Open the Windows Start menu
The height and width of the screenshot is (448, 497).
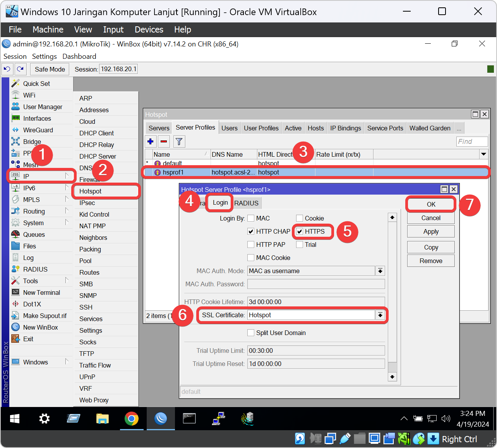click(15, 419)
